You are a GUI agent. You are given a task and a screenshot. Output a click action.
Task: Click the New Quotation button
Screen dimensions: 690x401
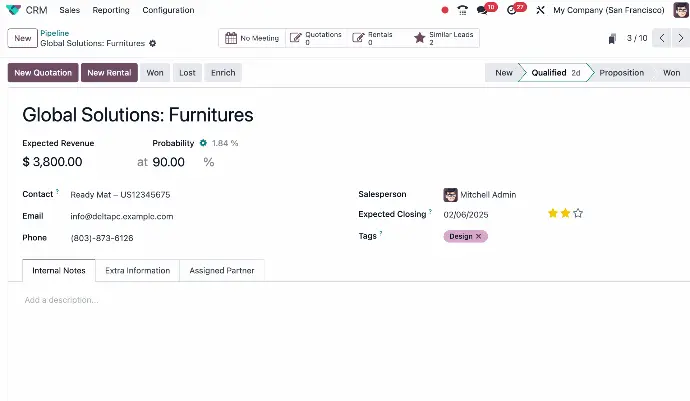coord(43,73)
